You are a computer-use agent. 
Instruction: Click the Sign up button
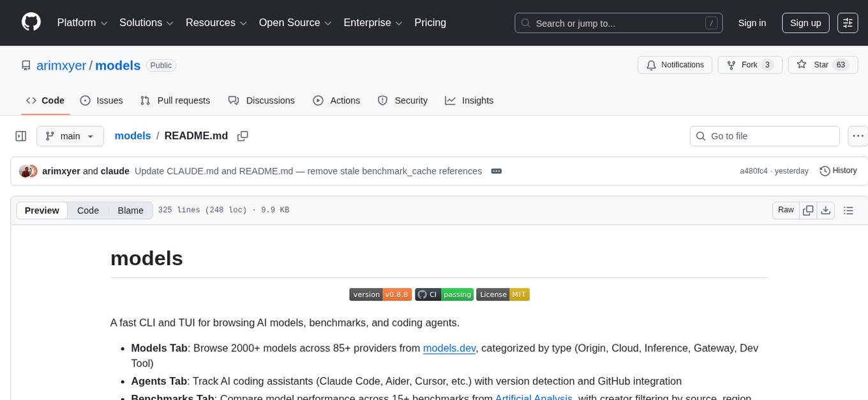805,23
